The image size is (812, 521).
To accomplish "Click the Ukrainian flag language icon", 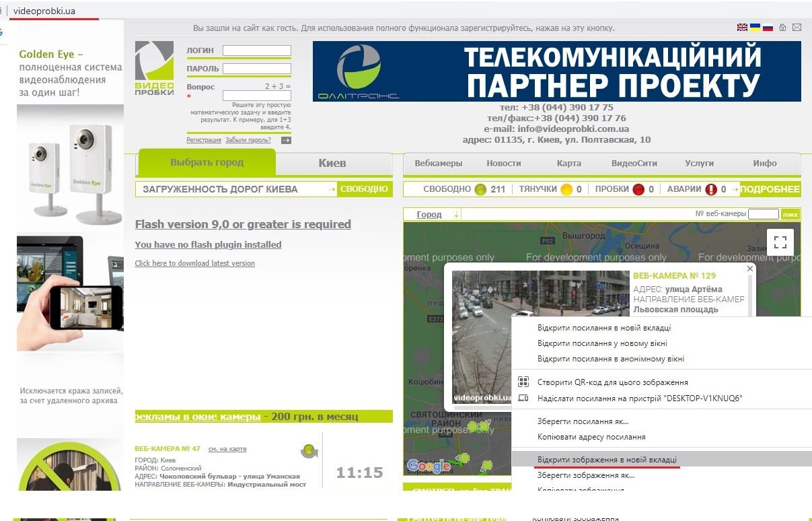I will click(755, 28).
